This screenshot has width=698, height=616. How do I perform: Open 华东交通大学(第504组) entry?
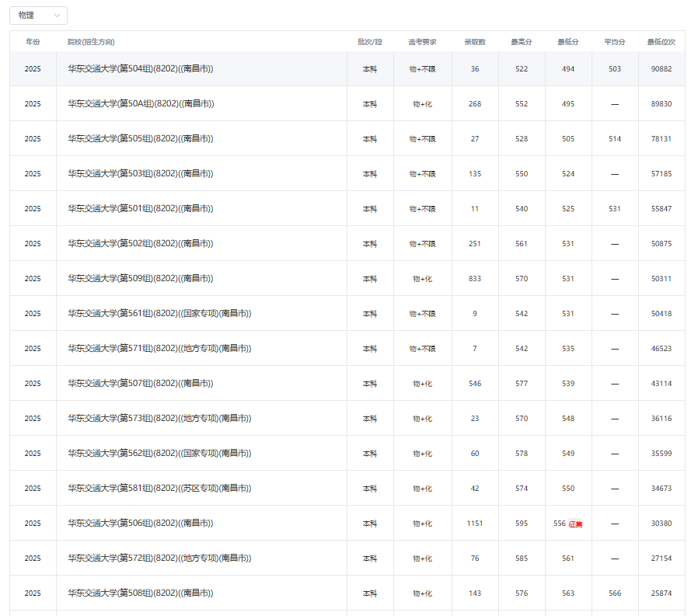(x=140, y=69)
